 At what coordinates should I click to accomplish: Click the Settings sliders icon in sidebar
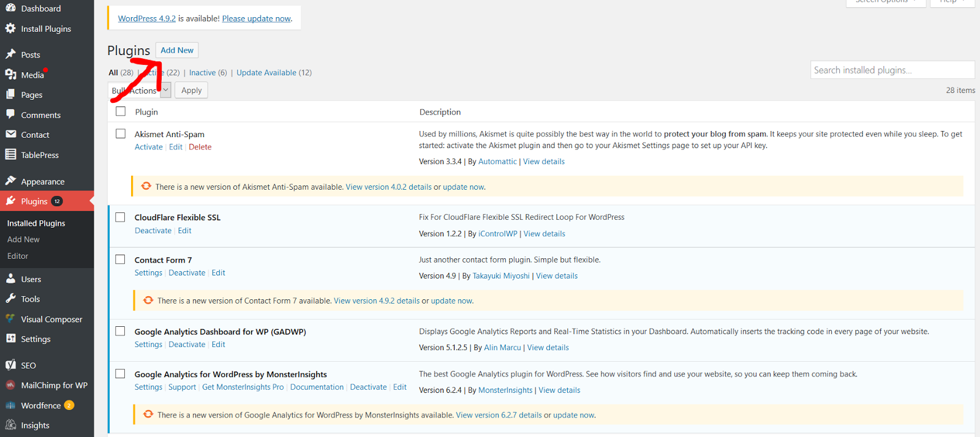(10, 338)
